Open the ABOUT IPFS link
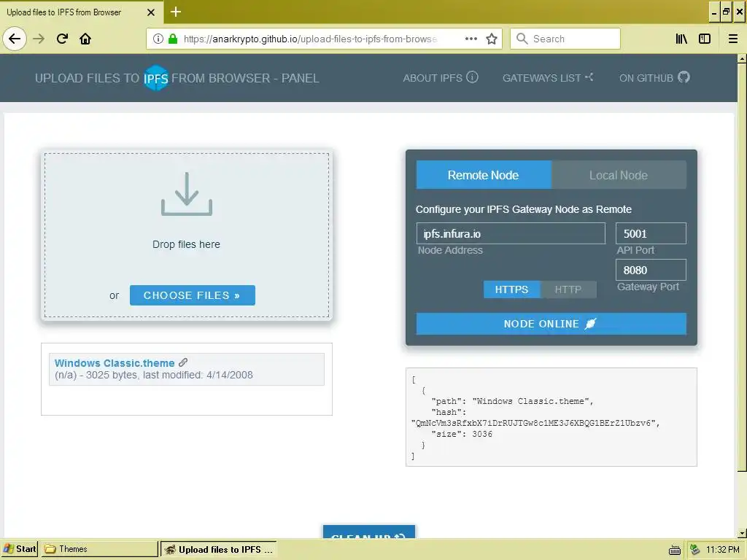Screen dimensions: 747x560 (x=440, y=77)
